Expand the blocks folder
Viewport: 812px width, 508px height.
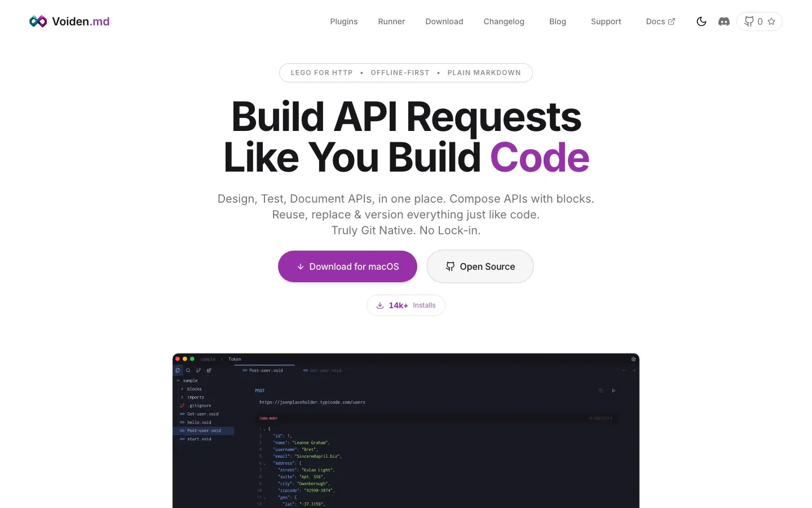182,389
